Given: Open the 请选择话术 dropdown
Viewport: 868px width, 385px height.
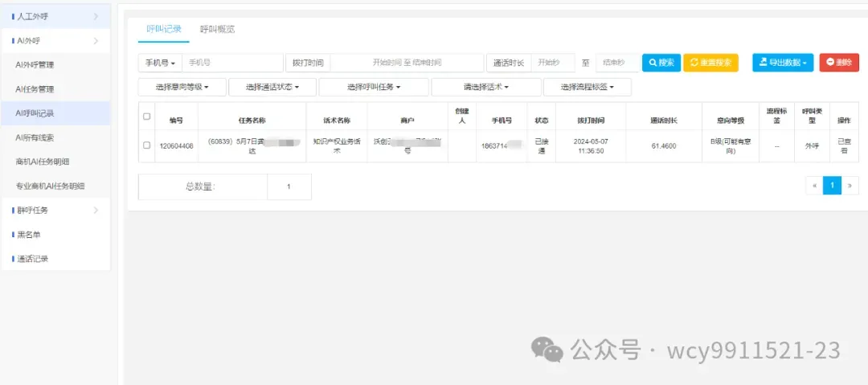Looking at the screenshot, I should click(x=486, y=87).
